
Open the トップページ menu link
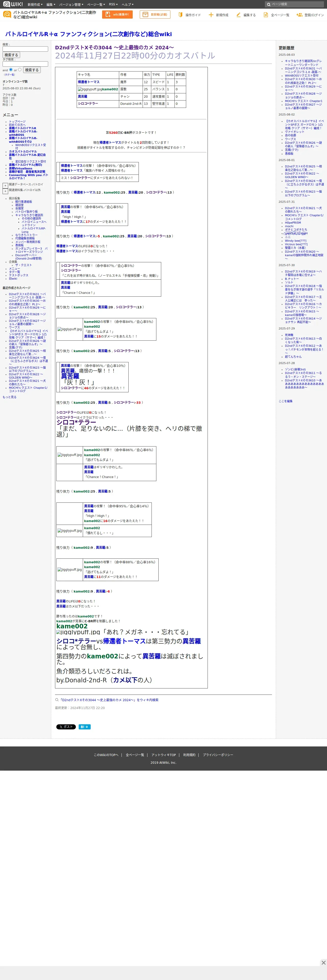[17, 122]
